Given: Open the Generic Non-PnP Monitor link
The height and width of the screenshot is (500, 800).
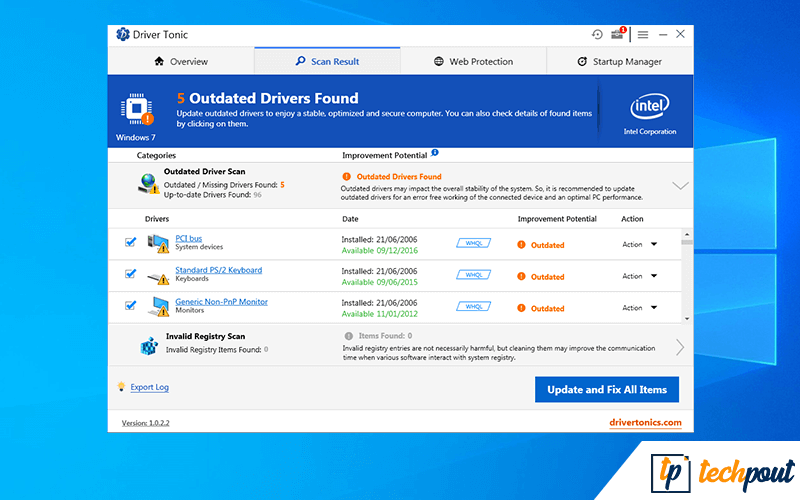Looking at the screenshot, I should (x=221, y=302).
